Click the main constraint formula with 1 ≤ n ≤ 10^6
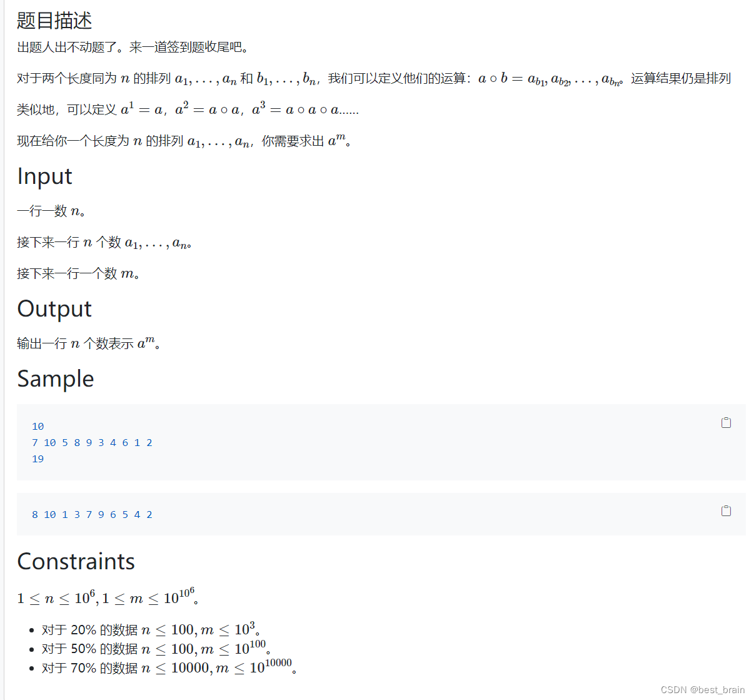Viewport: 754px width, 700px height. point(108,597)
